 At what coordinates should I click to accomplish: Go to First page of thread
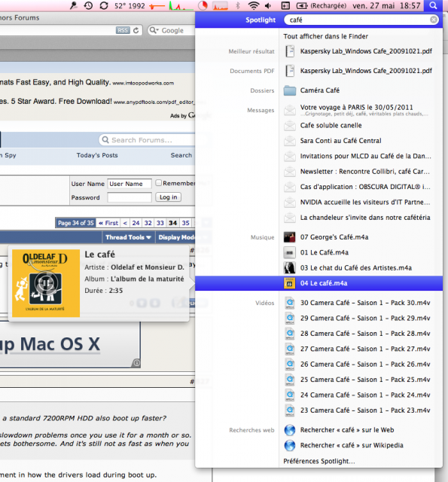coord(108,223)
